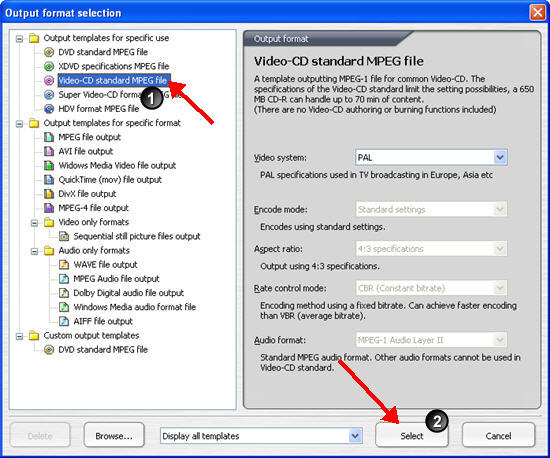550x458 pixels.
Task: Collapse Output templates for specific use
Action: tap(20, 38)
